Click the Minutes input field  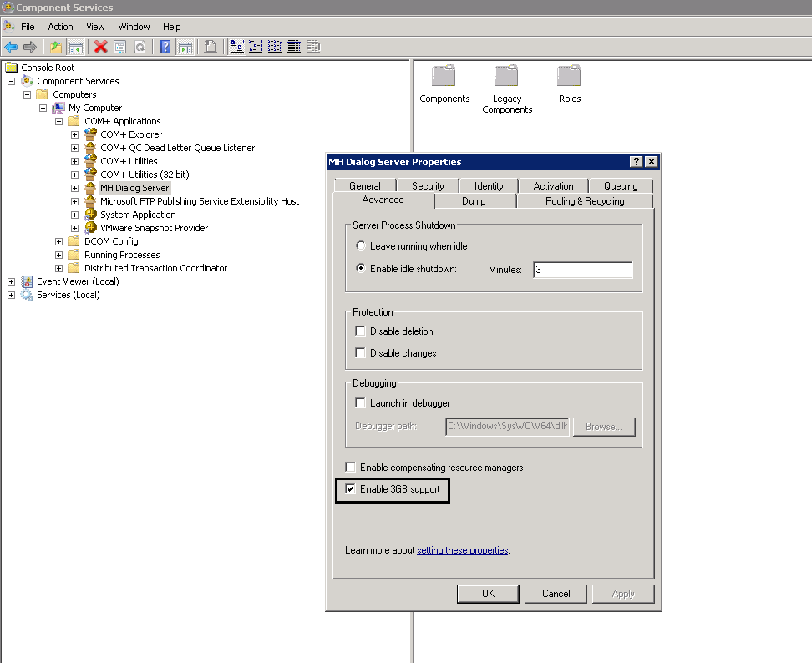[x=582, y=270]
